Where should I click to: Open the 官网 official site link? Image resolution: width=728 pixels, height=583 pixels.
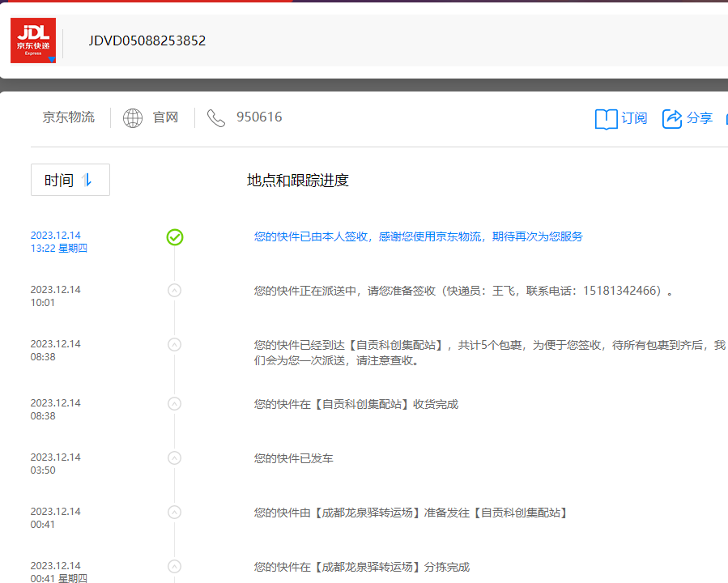(x=166, y=117)
